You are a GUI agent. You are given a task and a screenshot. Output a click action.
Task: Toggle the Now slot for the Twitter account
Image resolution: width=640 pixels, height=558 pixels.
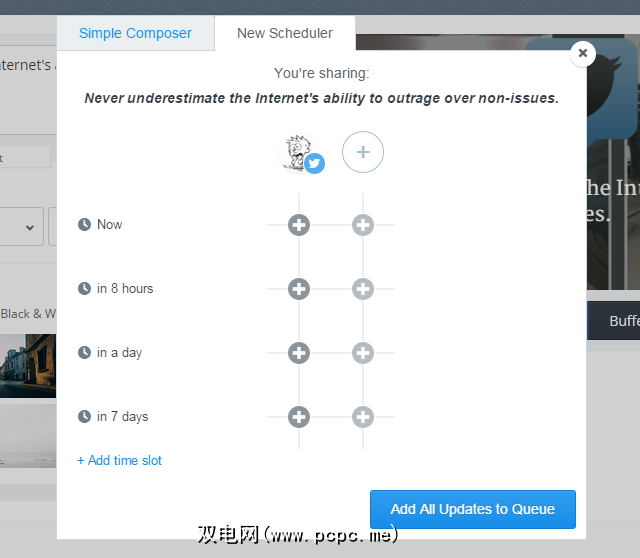click(299, 225)
